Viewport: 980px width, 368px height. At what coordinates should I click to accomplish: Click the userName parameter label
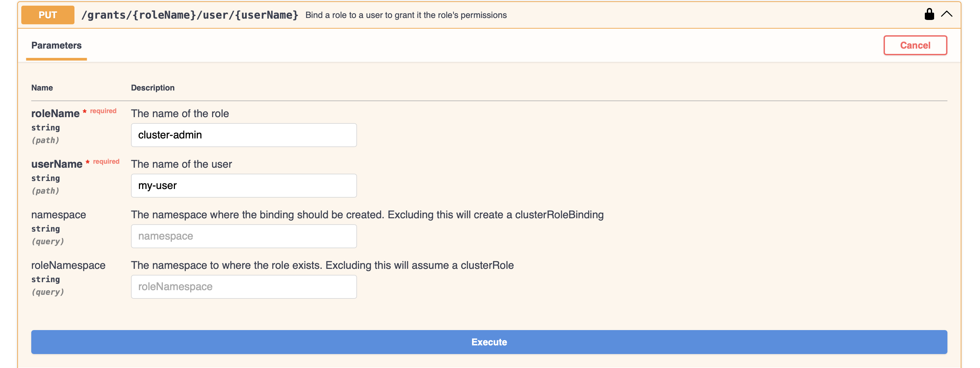57,164
